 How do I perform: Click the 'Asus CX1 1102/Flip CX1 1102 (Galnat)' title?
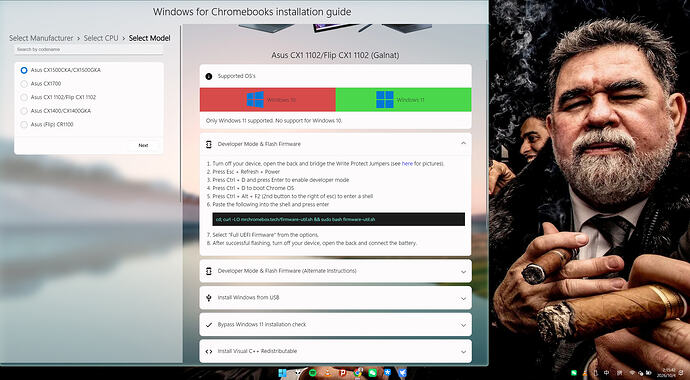click(335, 55)
